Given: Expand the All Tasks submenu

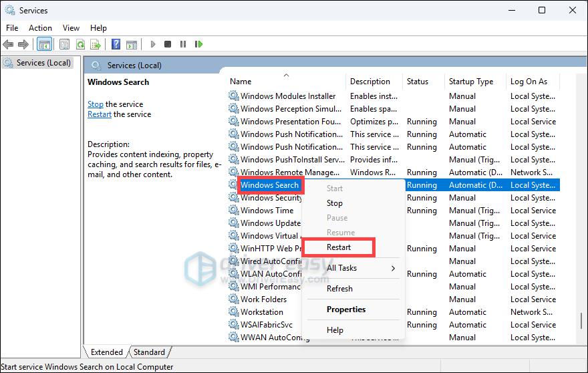Looking at the screenshot, I should (x=353, y=268).
